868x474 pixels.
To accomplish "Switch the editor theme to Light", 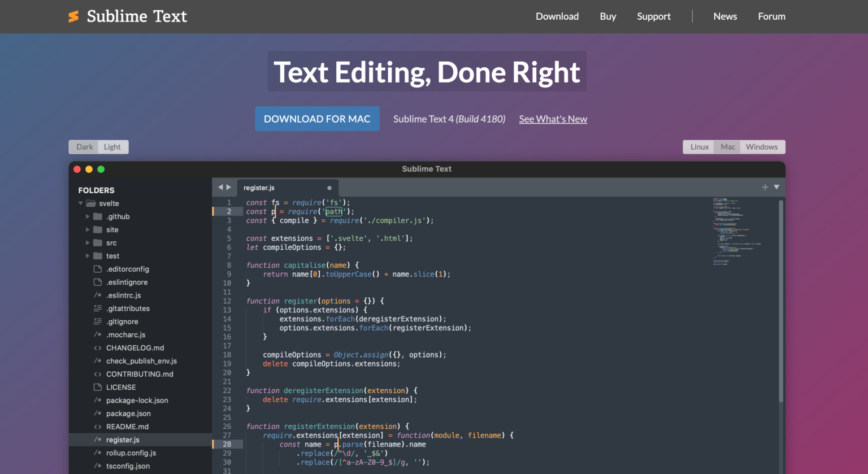I will 112,146.
